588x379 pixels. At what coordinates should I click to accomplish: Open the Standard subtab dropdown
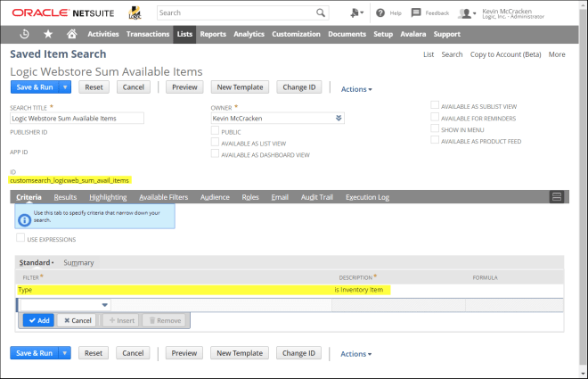pos(37,263)
